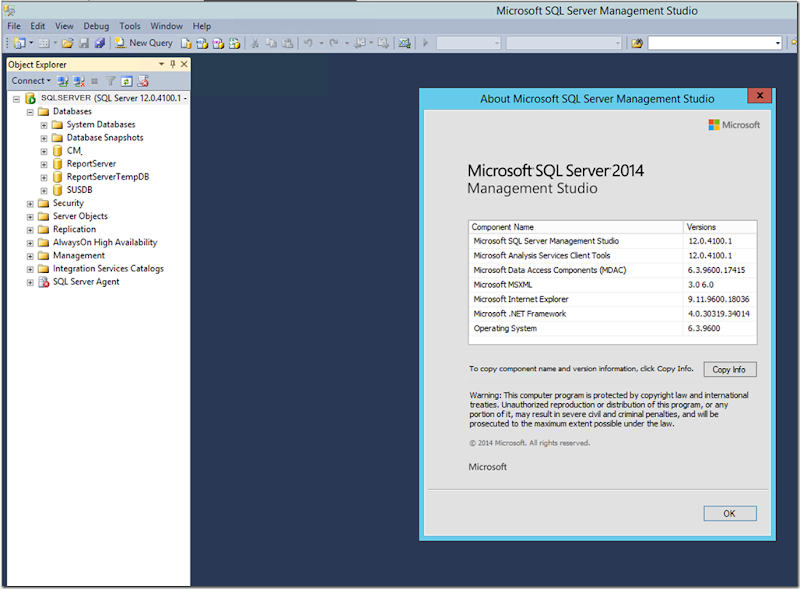
Task: Open the Help menu
Action: 202,26
